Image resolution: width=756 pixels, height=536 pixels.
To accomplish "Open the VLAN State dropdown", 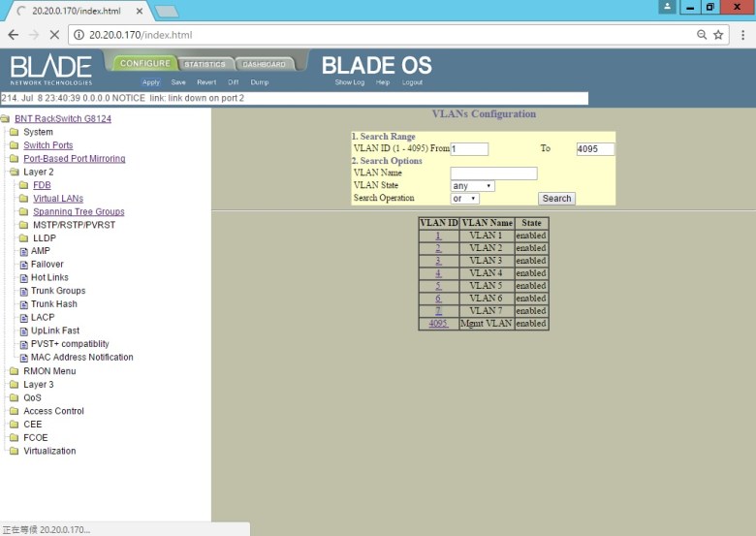I will (x=473, y=185).
